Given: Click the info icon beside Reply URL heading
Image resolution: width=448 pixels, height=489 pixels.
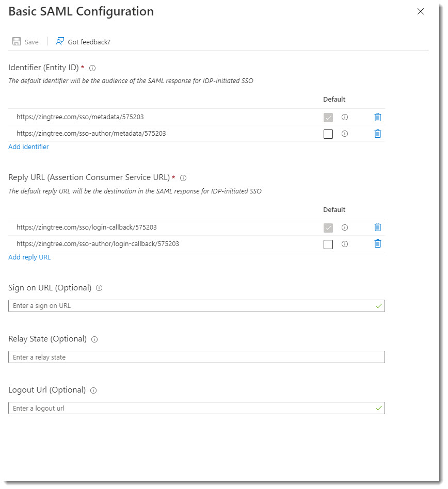Looking at the screenshot, I should point(183,178).
